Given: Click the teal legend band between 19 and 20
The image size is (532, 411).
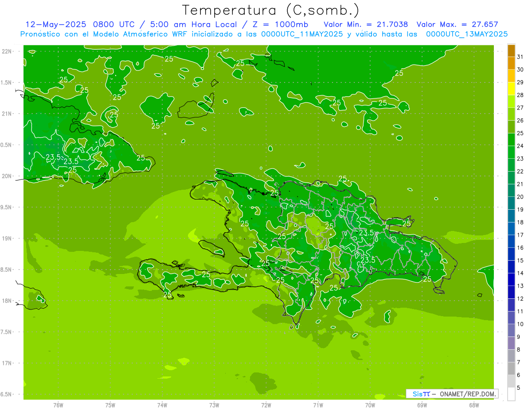Looking at the screenshot, I should tap(511, 203).
